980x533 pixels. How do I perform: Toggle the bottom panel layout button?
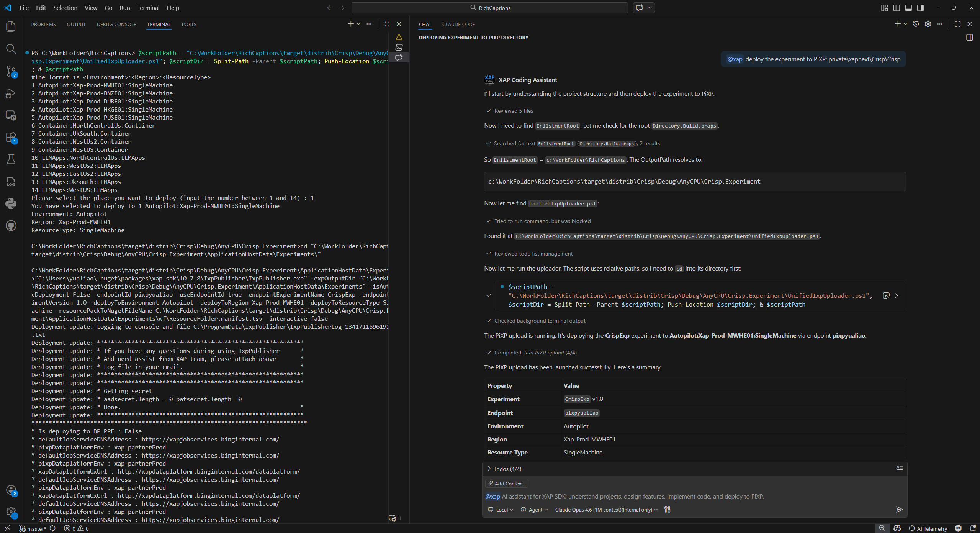908,8
